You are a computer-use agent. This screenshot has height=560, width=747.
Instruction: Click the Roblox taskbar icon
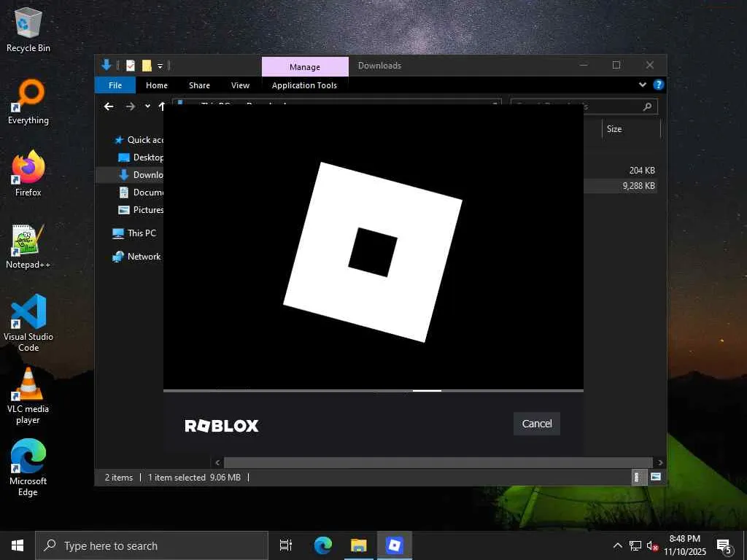tap(395, 545)
